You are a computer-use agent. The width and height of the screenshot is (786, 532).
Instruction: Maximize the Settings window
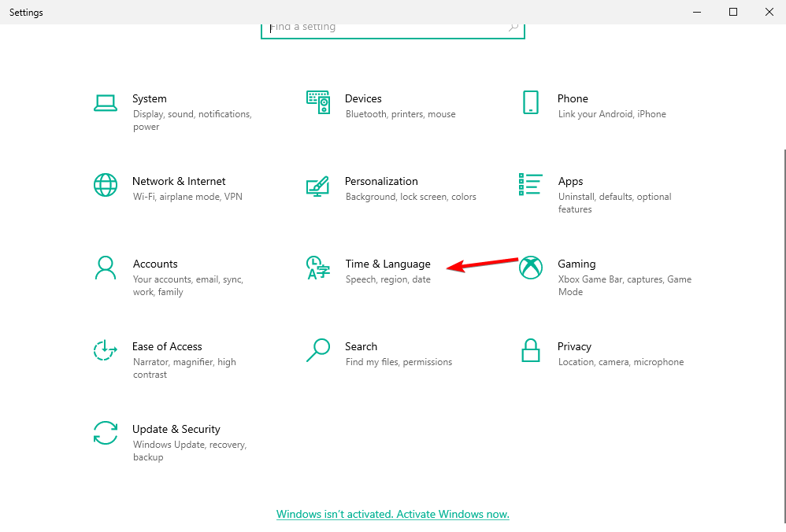point(733,12)
